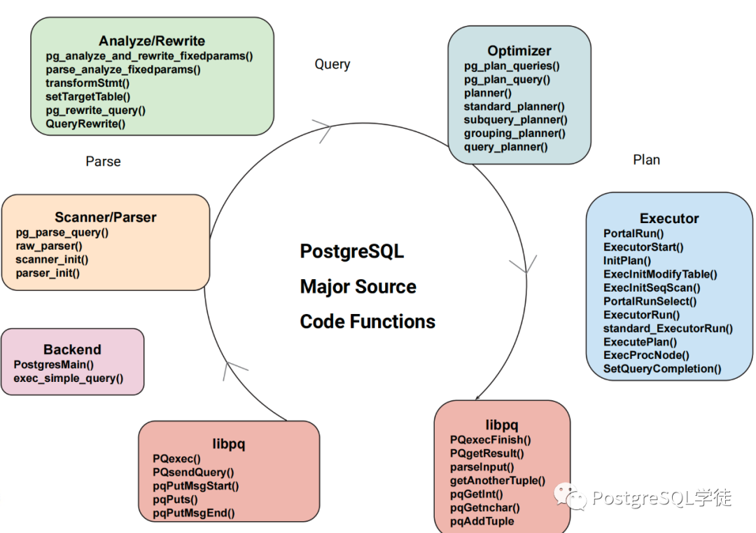
Task: Click the arrowhead on the circle's right side
Action: (524, 264)
